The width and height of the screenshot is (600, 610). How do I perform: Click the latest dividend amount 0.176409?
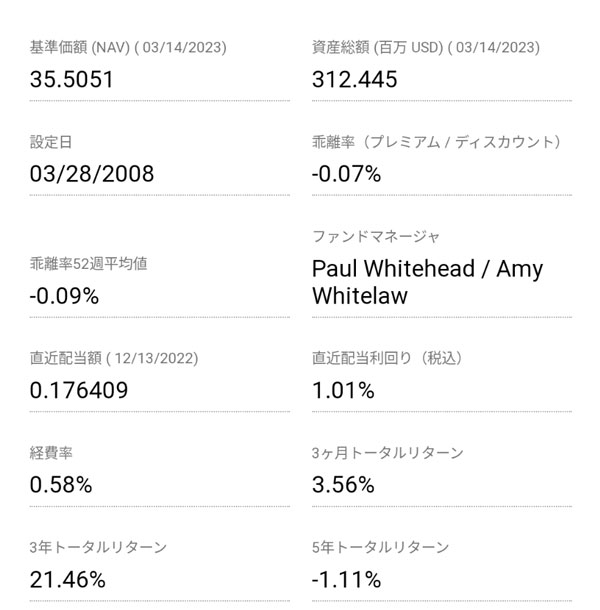(x=79, y=390)
